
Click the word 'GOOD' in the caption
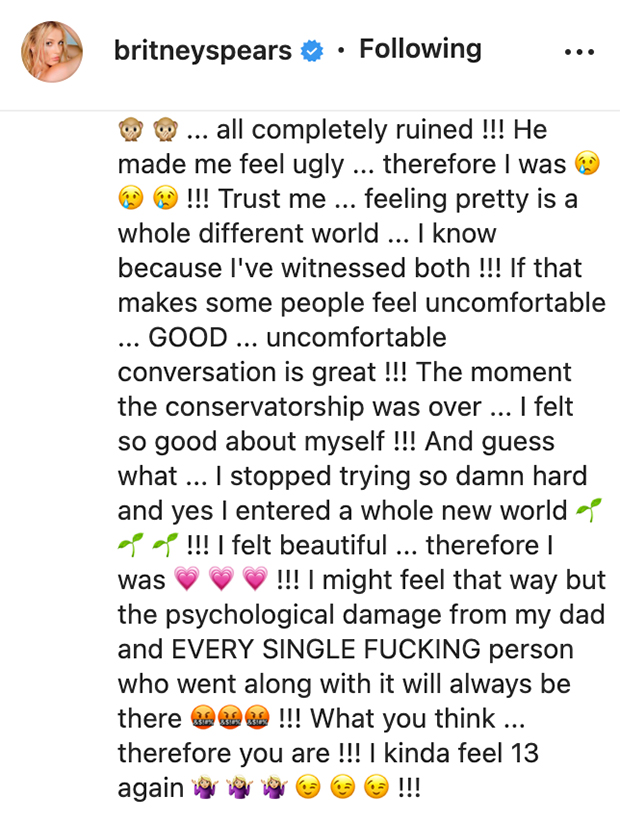pyautogui.click(x=188, y=337)
